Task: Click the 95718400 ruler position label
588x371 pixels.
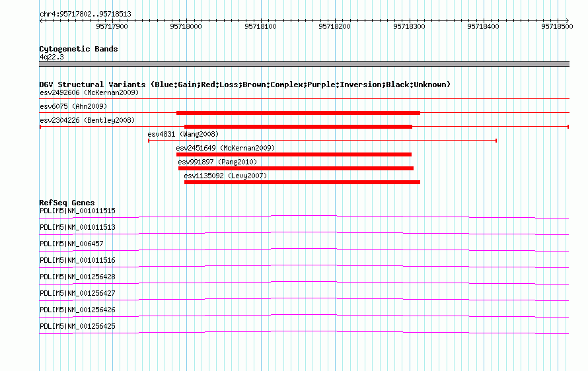Action: pos(483,26)
